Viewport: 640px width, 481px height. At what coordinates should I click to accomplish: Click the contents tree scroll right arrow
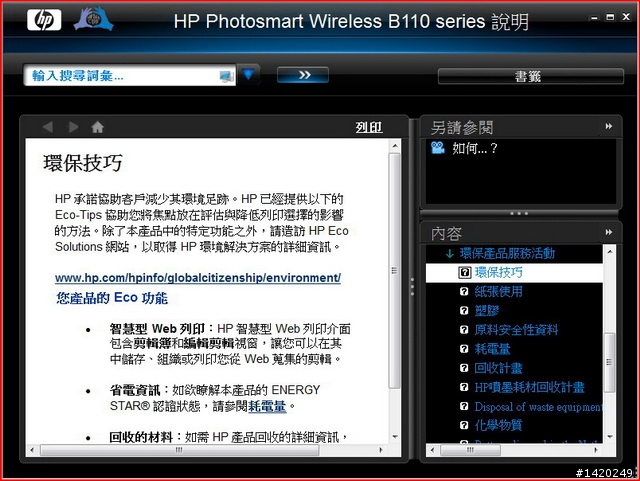coord(596,450)
